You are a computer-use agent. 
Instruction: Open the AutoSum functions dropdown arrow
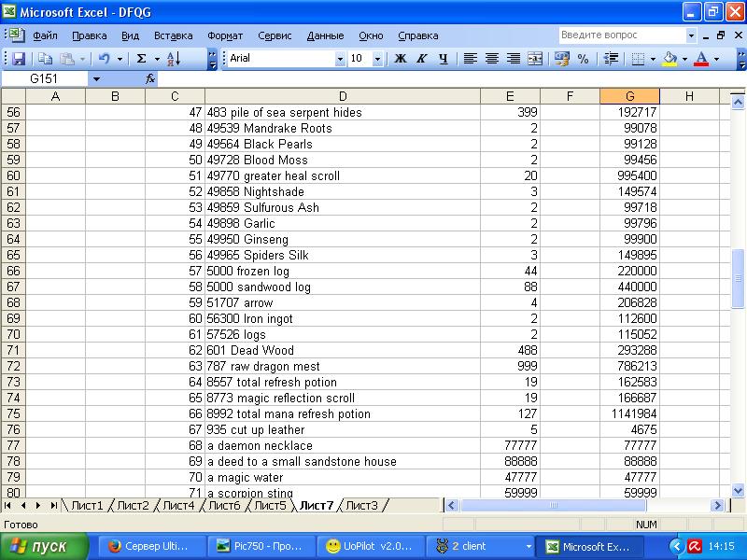point(157,59)
